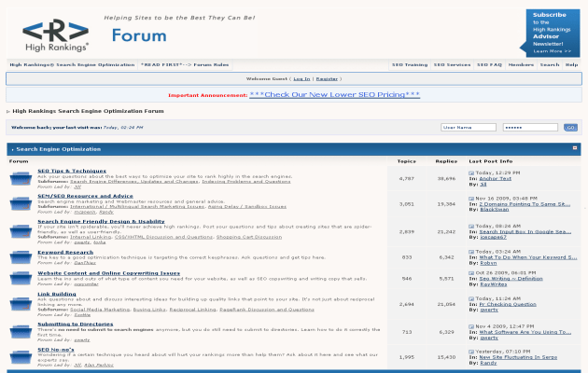Open the Anchor Text last post
588x373 pixels.
495,179
